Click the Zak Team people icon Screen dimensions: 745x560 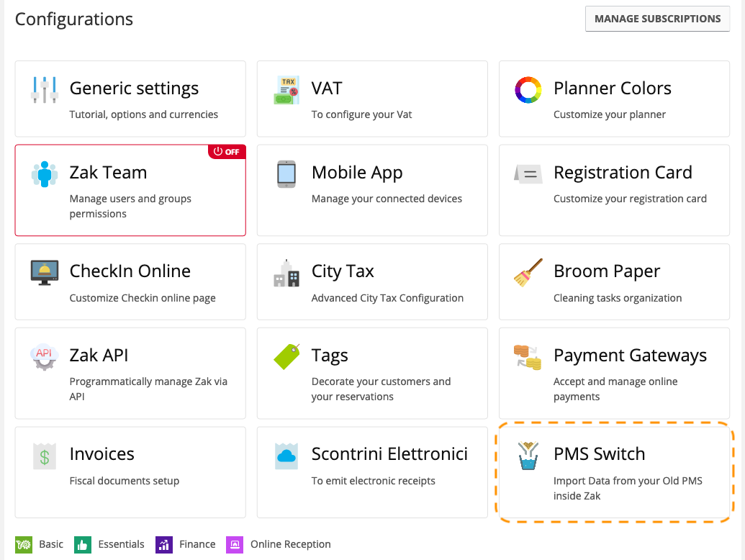point(44,174)
